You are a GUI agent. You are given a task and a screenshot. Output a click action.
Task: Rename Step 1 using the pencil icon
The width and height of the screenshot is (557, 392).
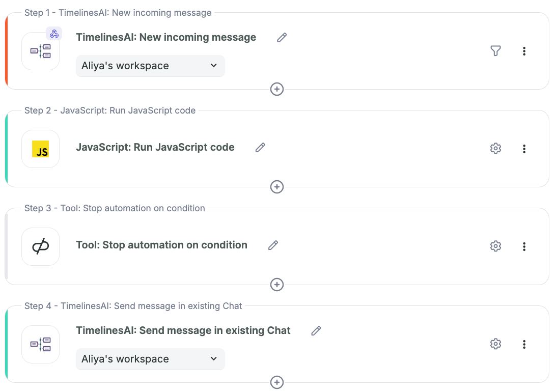click(282, 38)
